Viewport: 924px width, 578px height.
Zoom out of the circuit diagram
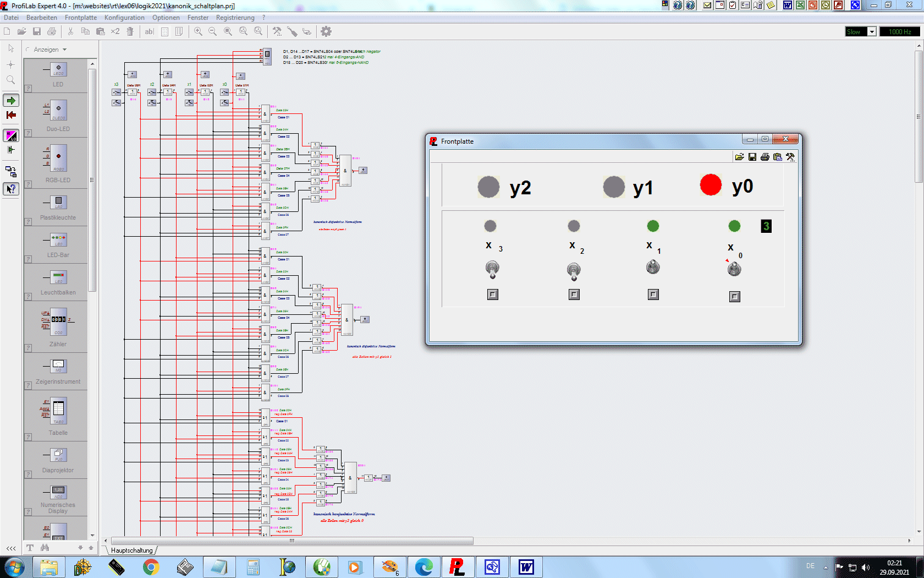coord(213,31)
